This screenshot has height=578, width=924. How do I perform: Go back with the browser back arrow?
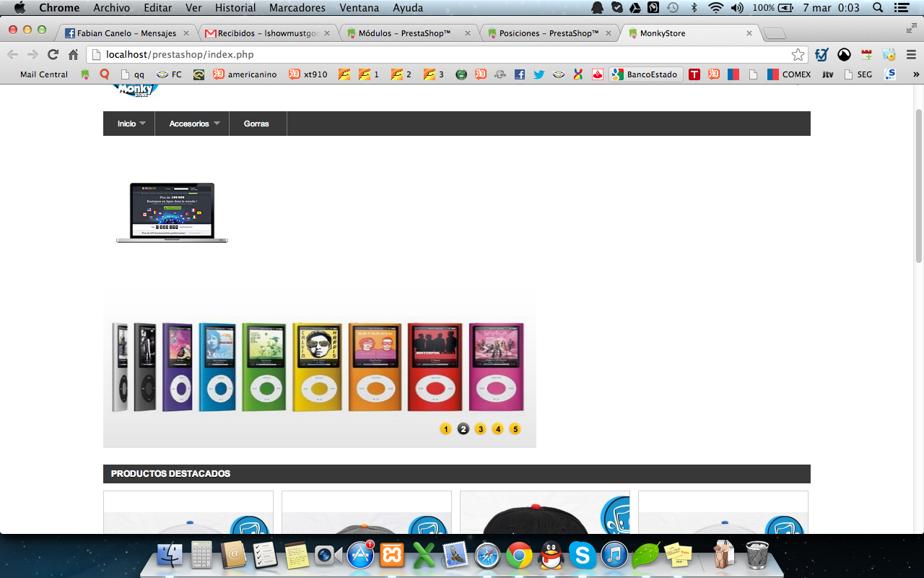point(12,54)
